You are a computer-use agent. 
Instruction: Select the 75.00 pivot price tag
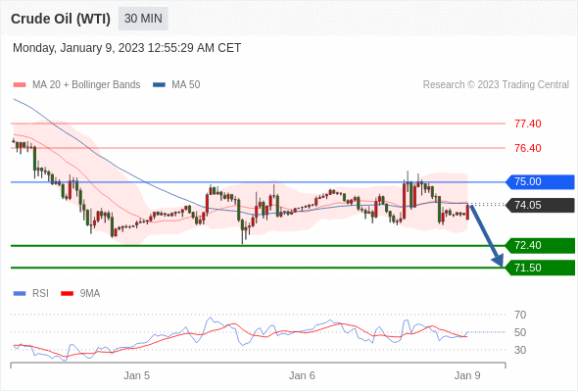coord(540,182)
